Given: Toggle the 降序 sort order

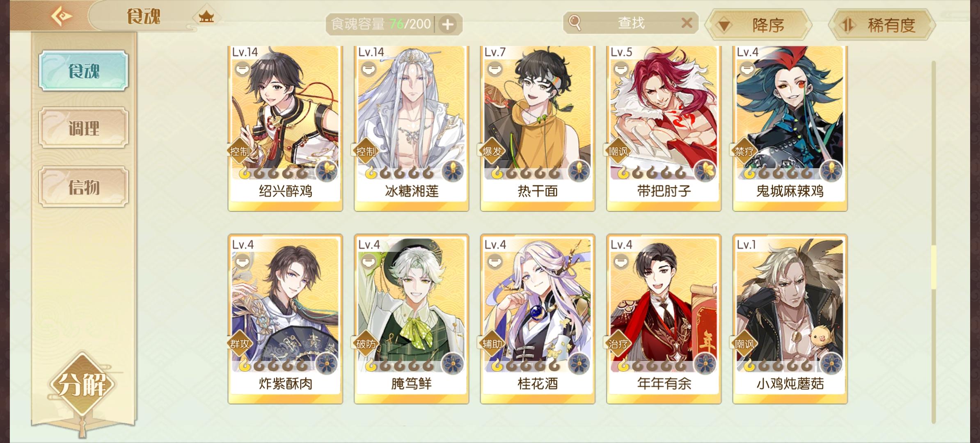Looking at the screenshot, I should (x=758, y=25).
